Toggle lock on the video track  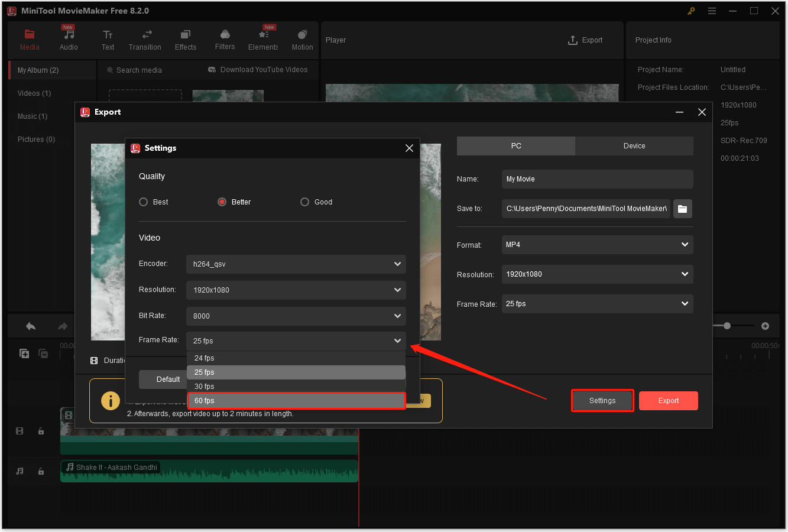tap(41, 432)
